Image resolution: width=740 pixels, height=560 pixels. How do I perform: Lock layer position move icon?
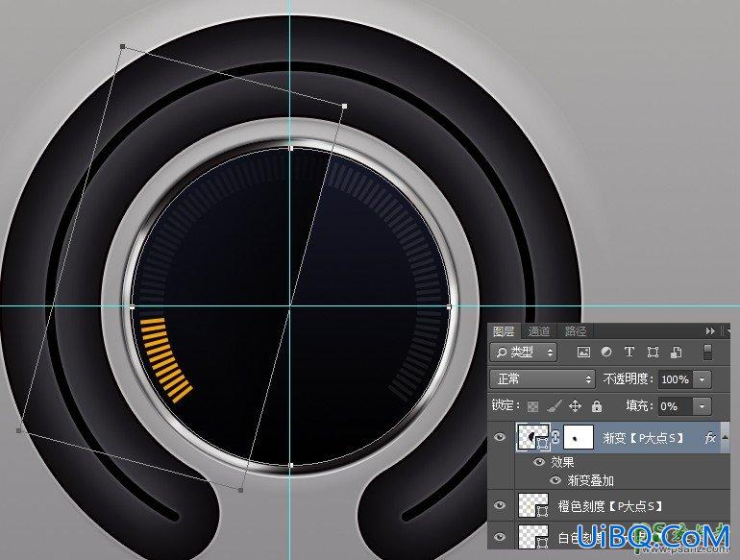(576, 406)
